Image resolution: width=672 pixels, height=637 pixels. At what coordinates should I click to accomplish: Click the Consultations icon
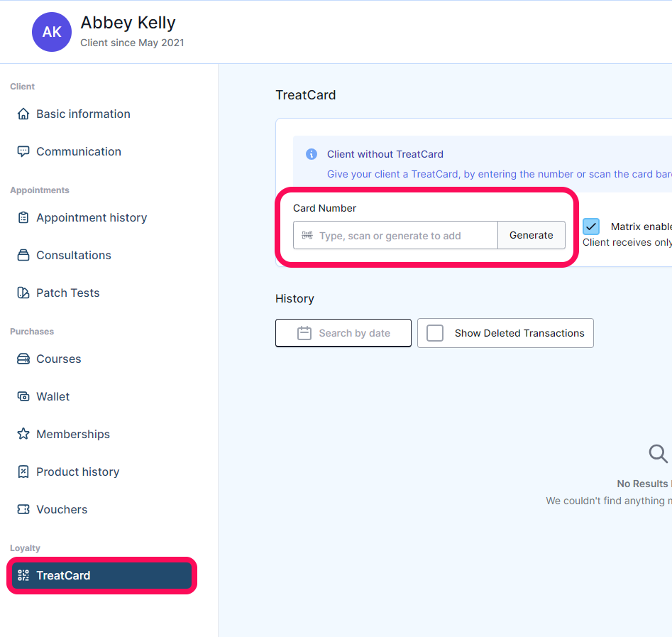(23, 255)
